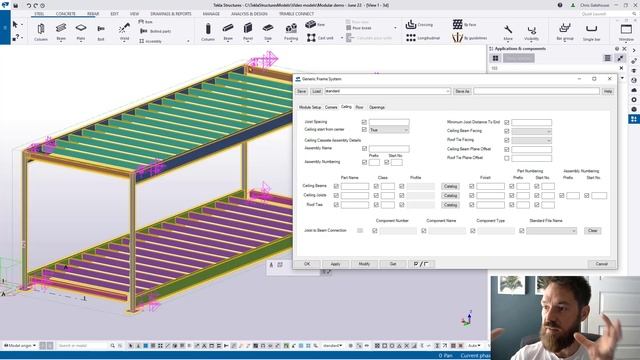The image size is (640, 360).
Task: Click the Cast unit tool
Action: (x=320, y=38)
